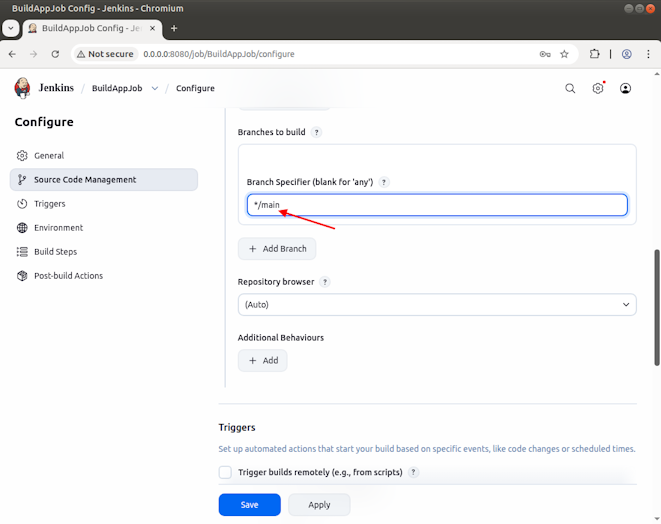The image size is (661, 524).
Task: Click the Save button
Action: pyautogui.click(x=249, y=505)
